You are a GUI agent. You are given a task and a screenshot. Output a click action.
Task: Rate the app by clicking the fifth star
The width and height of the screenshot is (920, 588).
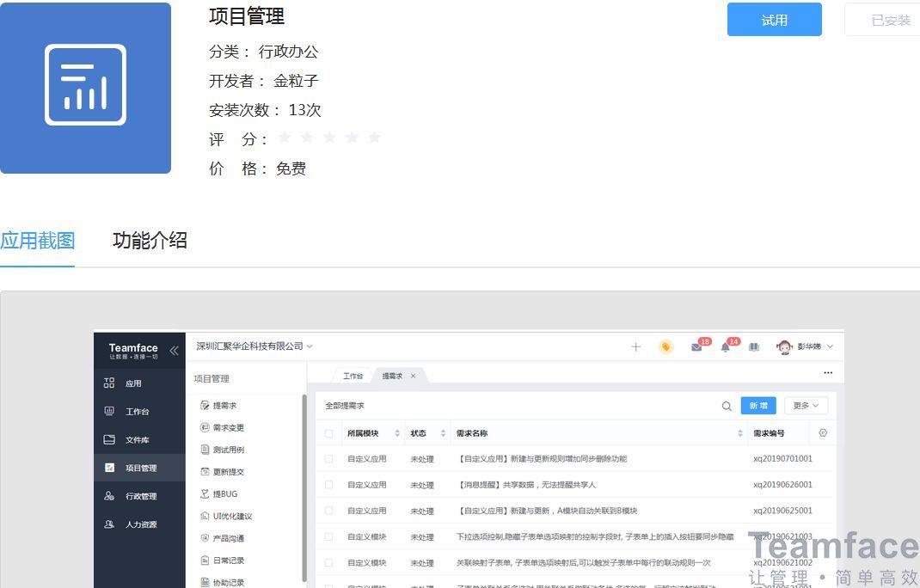[374, 137]
